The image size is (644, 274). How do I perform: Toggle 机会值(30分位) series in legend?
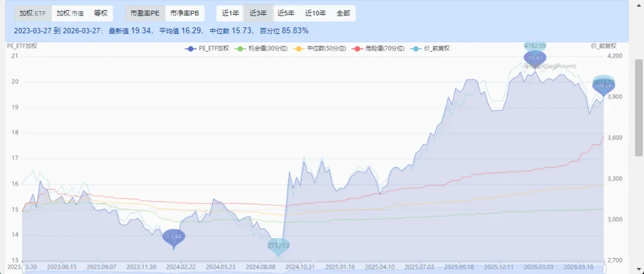[x=261, y=48]
